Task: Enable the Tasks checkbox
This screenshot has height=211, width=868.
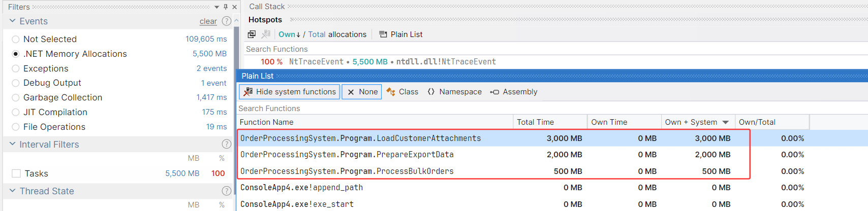Action: pos(16,173)
